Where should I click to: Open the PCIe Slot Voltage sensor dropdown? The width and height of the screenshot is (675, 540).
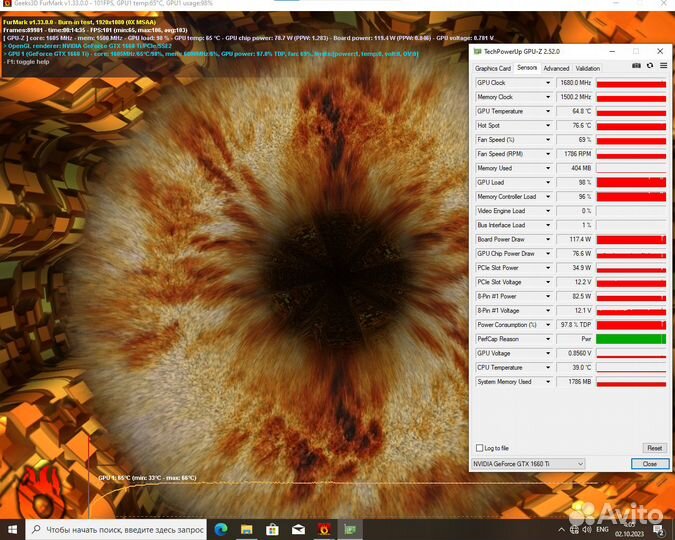click(x=548, y=282)
